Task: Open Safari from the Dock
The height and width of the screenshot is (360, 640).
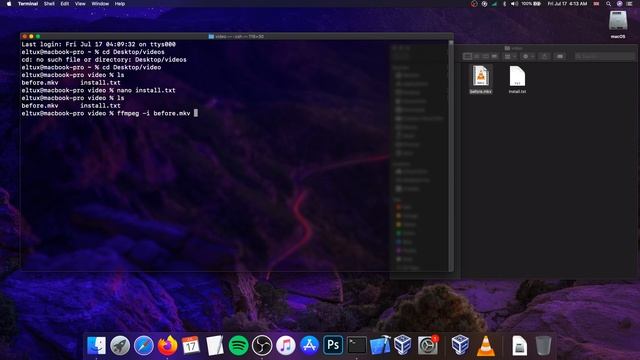Action: tap(144, 345)
